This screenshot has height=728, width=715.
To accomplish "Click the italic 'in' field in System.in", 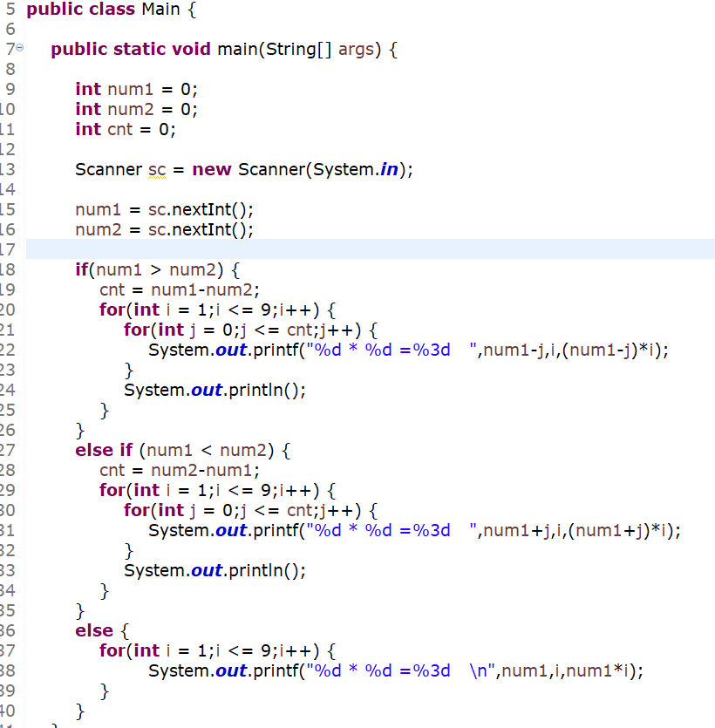I will pos(389,169).
